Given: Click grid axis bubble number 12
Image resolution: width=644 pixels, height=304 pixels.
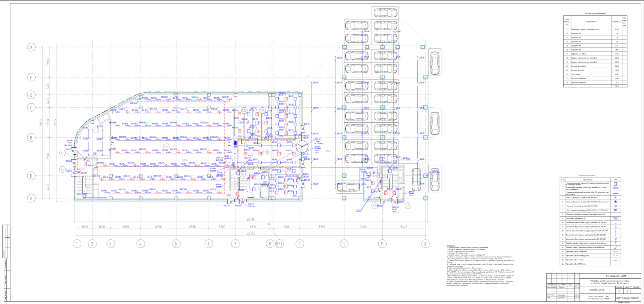Looking at the screenshot, I should point(425,244).
